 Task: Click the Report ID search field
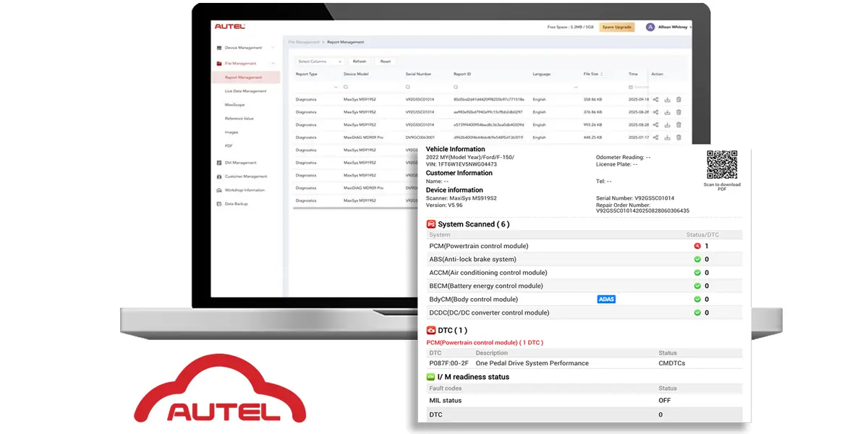pos(490,87)
